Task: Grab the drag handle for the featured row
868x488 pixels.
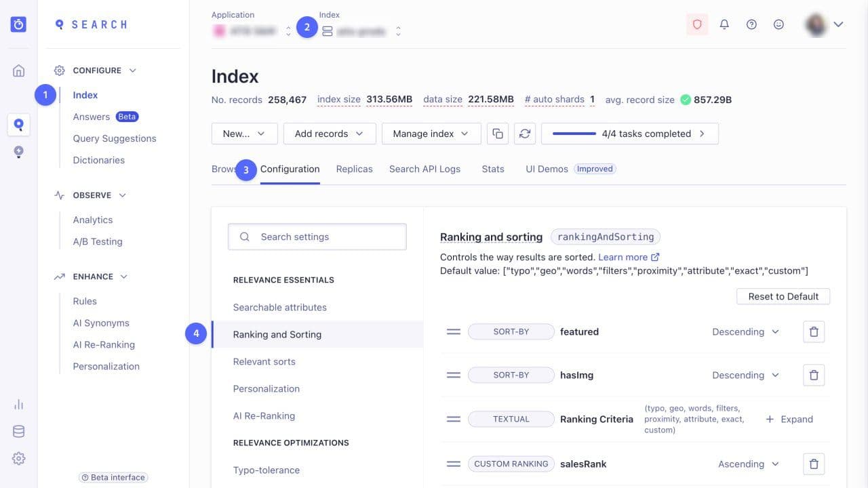Action: click(454, 332)
